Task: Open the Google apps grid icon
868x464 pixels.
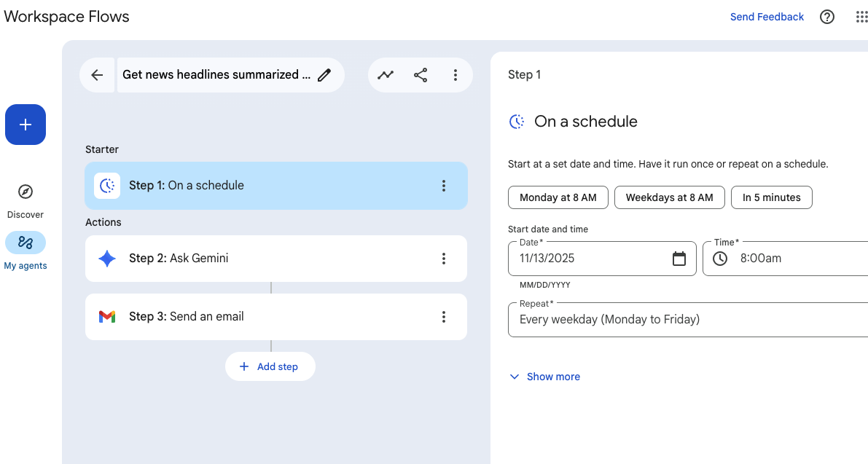Action: pyautogui.click(x=861, y=17)
